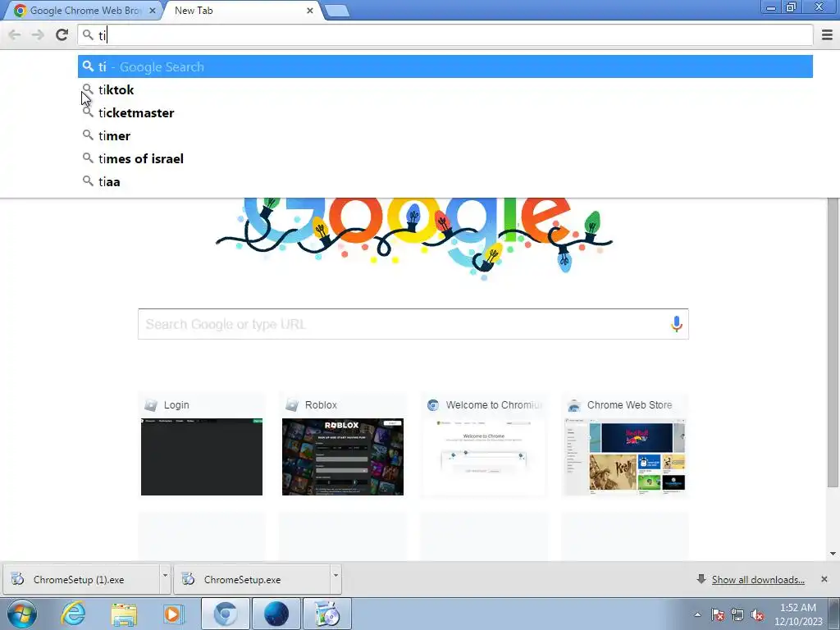Click the magnifier icon in the address bar
This screenshot has width=840, height=630.
pyautogui.click(x=88, y=34)
